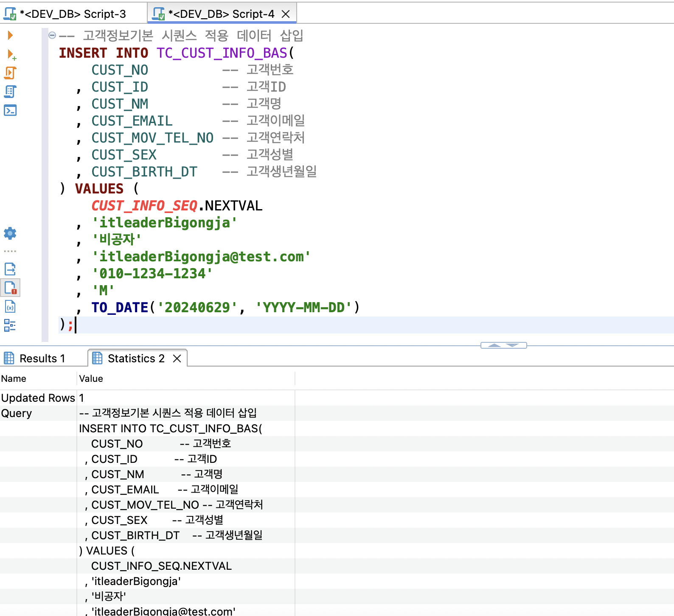Click the INSERT keyword in the editor

click(x=83, y=53)
